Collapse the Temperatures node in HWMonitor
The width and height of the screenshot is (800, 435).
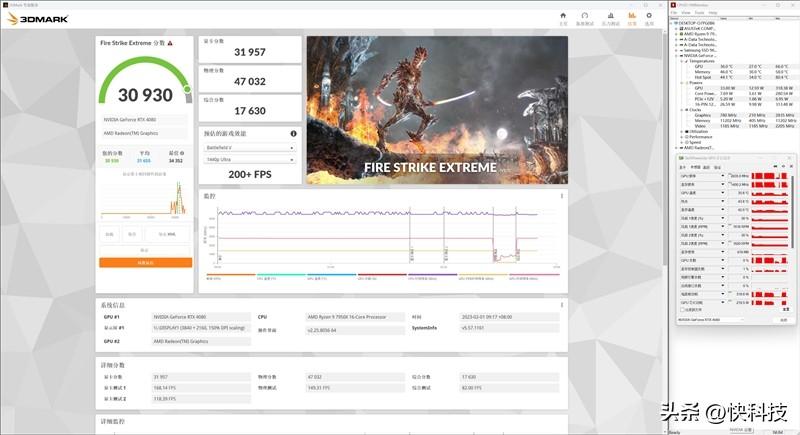point(683,60)
